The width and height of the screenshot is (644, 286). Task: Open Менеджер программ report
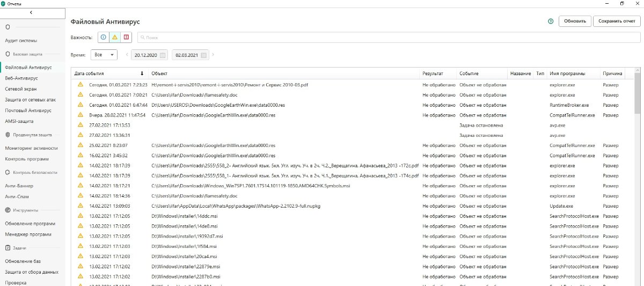(x=28, y=234)
